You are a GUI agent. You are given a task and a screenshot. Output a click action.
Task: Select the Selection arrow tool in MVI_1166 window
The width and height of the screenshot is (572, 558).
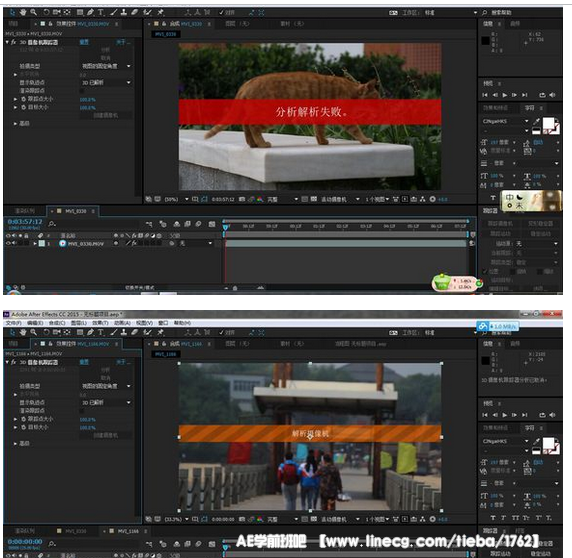tap(12, 332)
